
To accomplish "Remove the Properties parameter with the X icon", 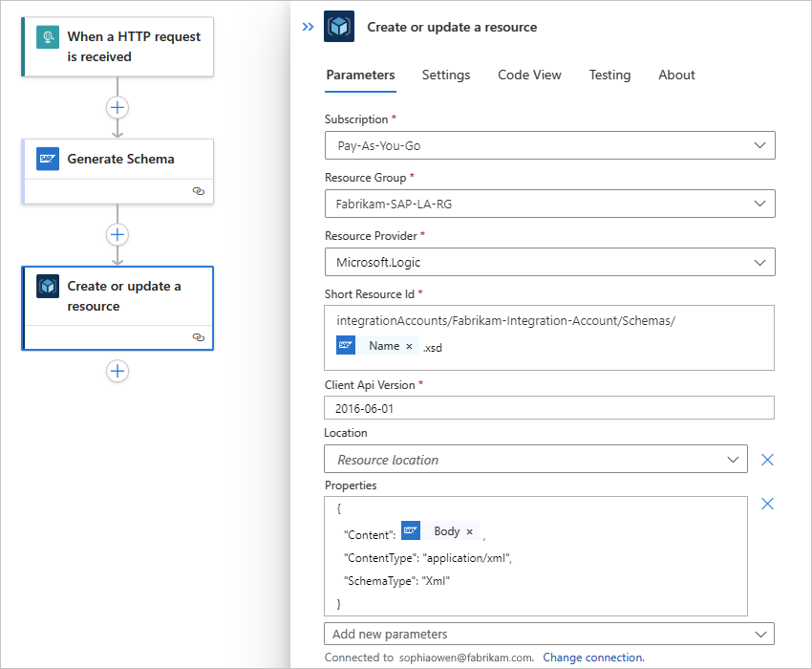I will point(766,504).
